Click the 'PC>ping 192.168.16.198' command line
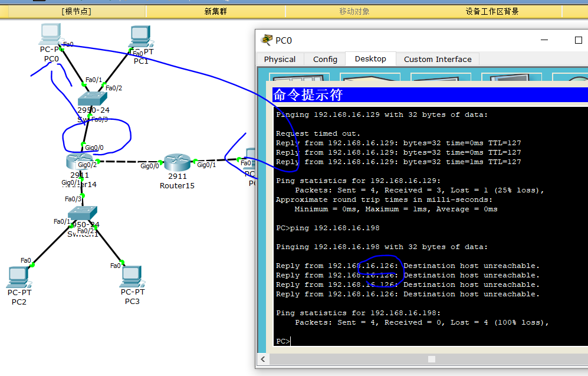The width and height of the screenshot is (588, 376). pos(328,228)
